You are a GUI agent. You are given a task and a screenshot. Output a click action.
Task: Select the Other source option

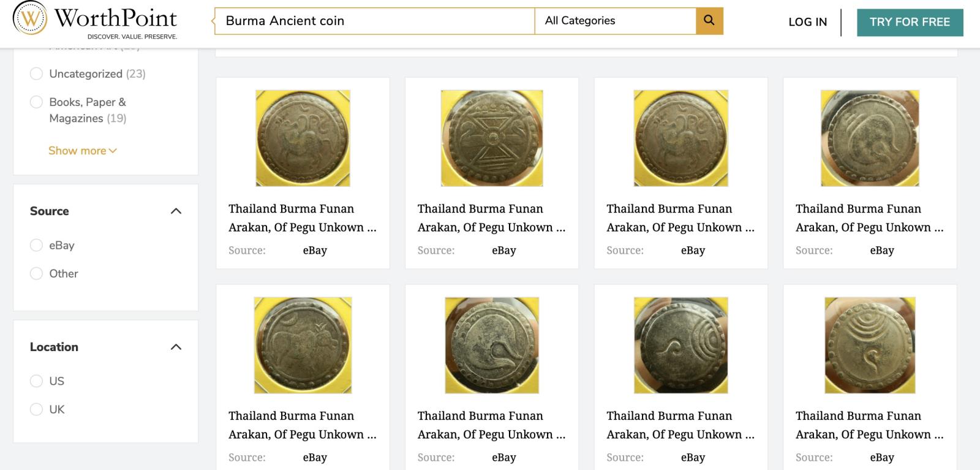click(37, 274)
